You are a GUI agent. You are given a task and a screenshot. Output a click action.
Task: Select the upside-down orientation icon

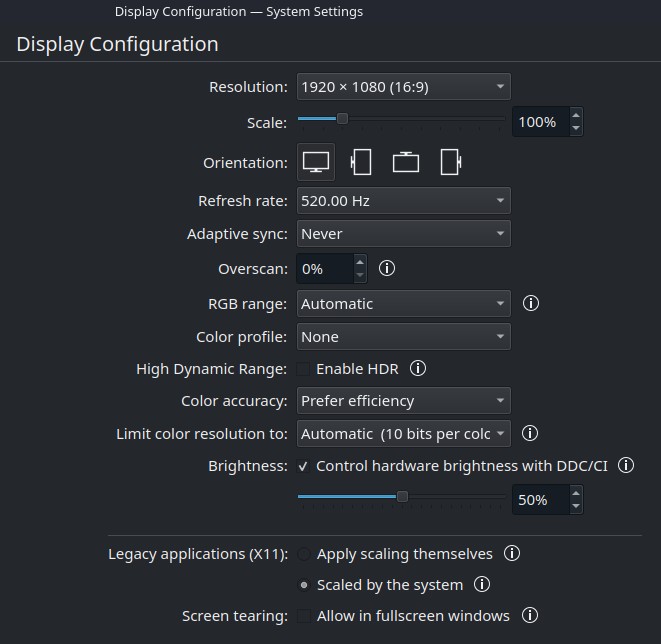pyautogui.click(x=406, y=162)
